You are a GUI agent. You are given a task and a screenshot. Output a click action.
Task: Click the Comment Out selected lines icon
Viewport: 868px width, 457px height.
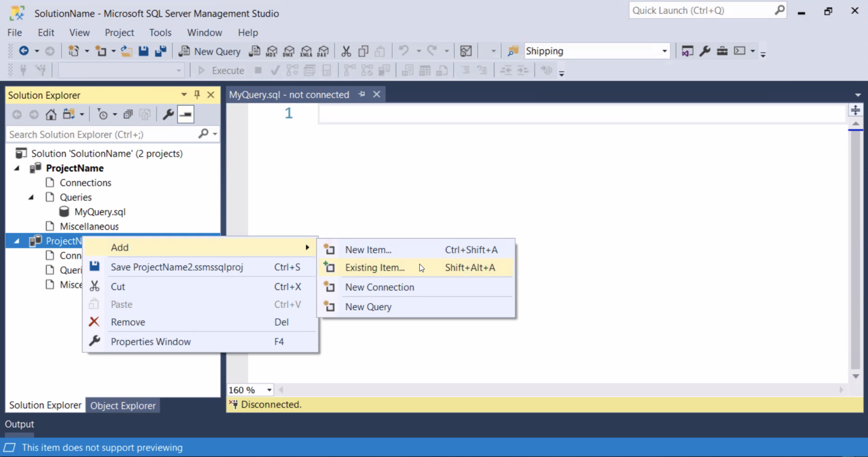point(465,70)
